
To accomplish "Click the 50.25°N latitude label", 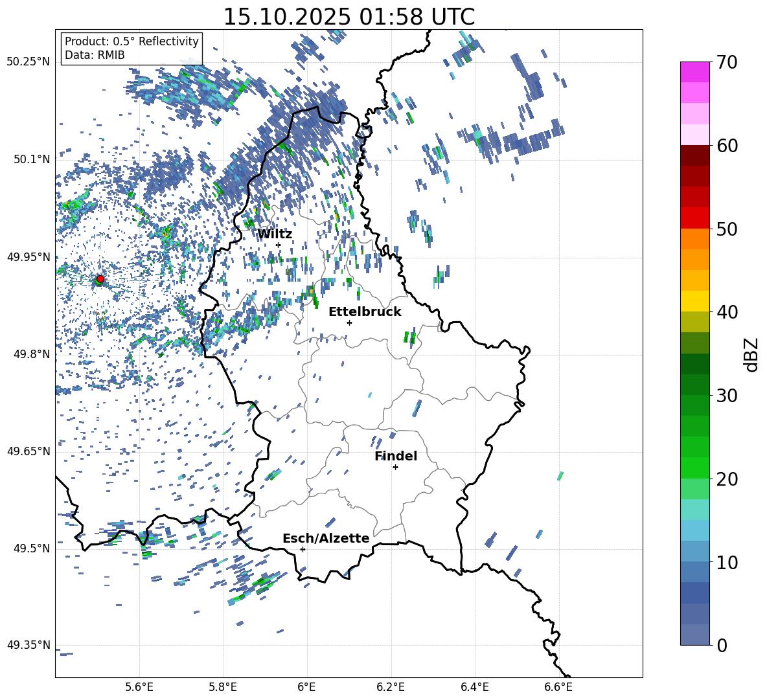I will pyautogui.click(x=29, y=62).
